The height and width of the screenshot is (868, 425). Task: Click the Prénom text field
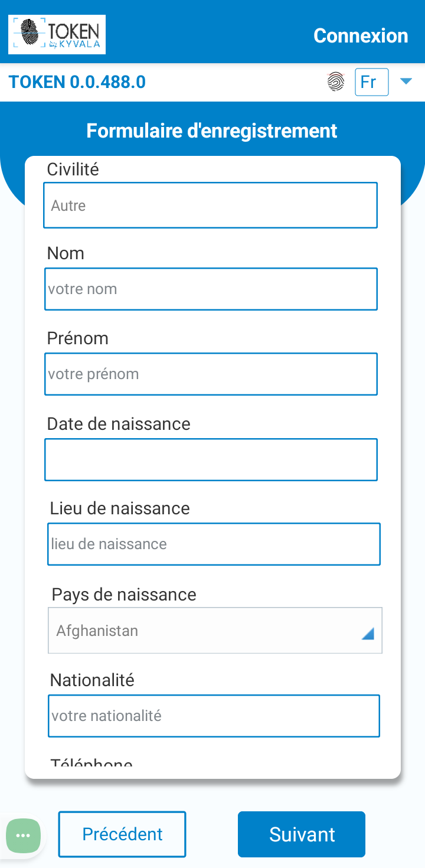(x=211, y=374)
